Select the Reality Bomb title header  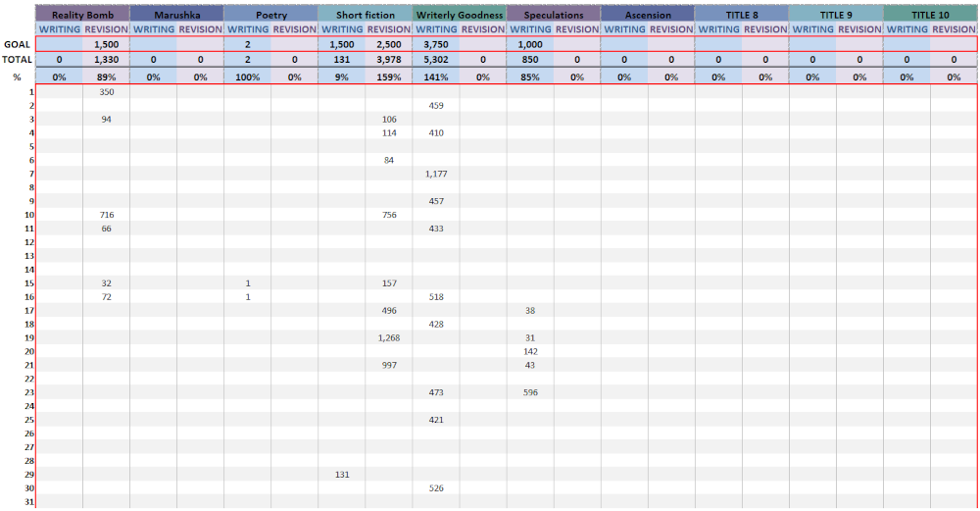click(x=82, y=15)
